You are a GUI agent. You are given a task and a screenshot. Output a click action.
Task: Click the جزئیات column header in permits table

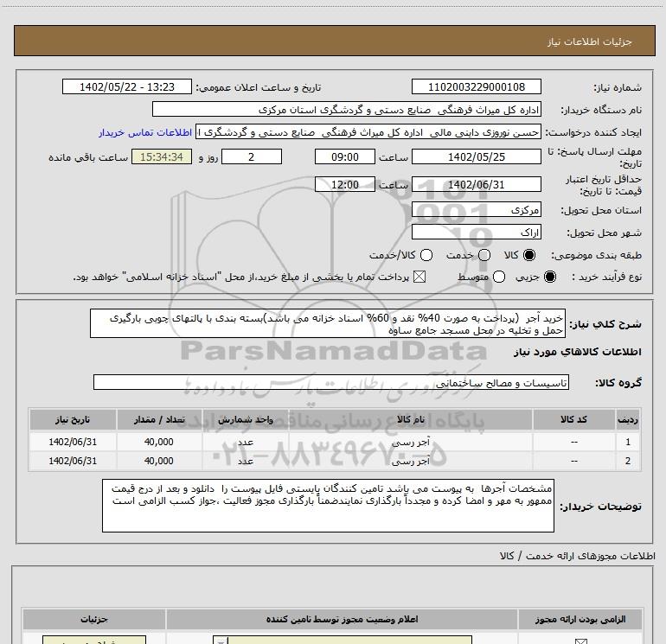coord(94,620)
